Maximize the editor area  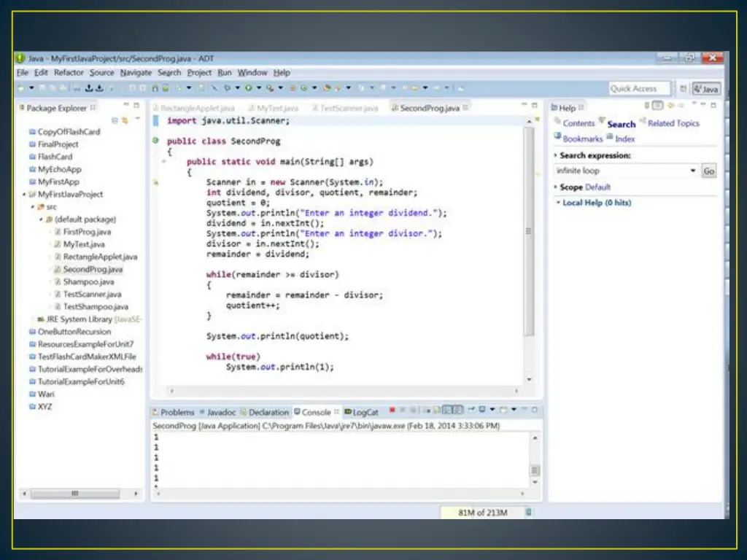point(535,105)
